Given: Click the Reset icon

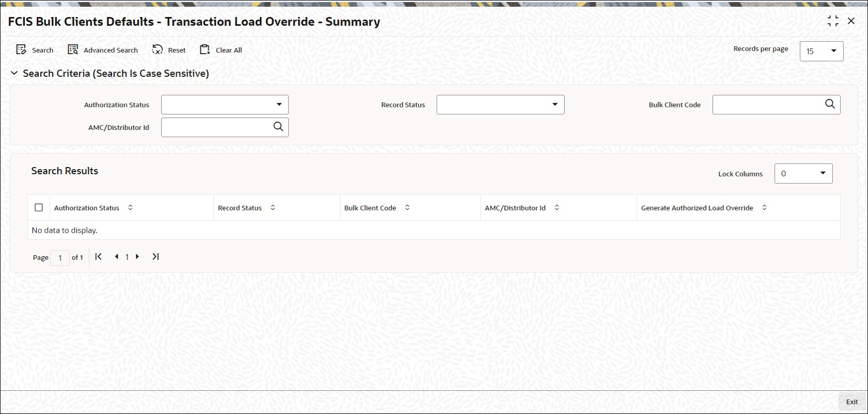Looking at the screenshot, I should [157, 49].
